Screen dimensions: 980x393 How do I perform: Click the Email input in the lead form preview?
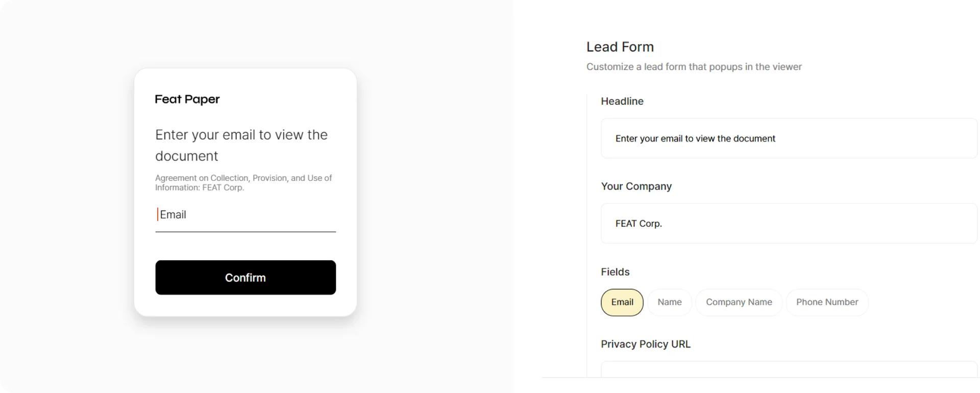point(246,215)
